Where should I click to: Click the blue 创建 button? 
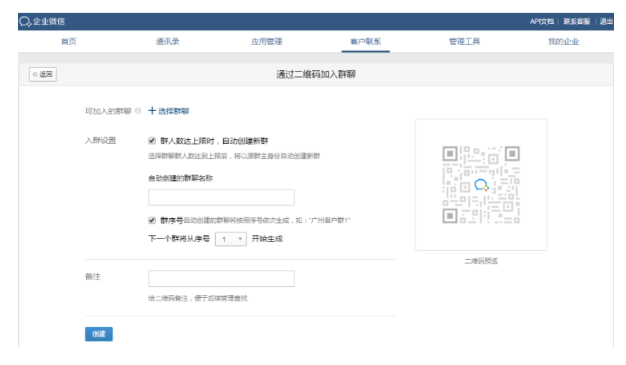click(99, 334)
